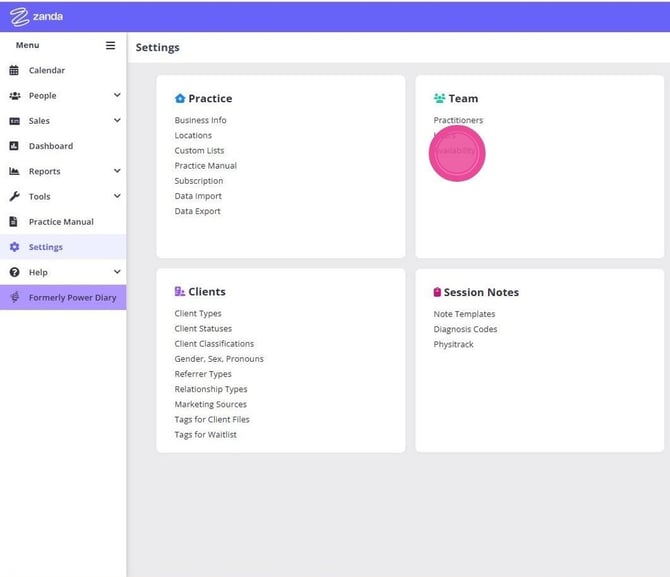
Task: Open Business Info settings
Action: pos(200,120)
